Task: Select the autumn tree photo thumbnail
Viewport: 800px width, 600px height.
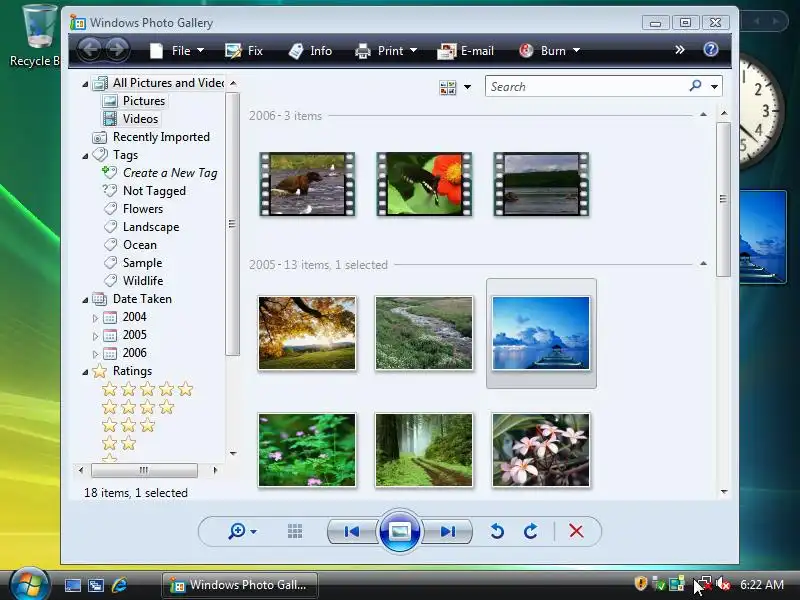Action: [307, 333]
